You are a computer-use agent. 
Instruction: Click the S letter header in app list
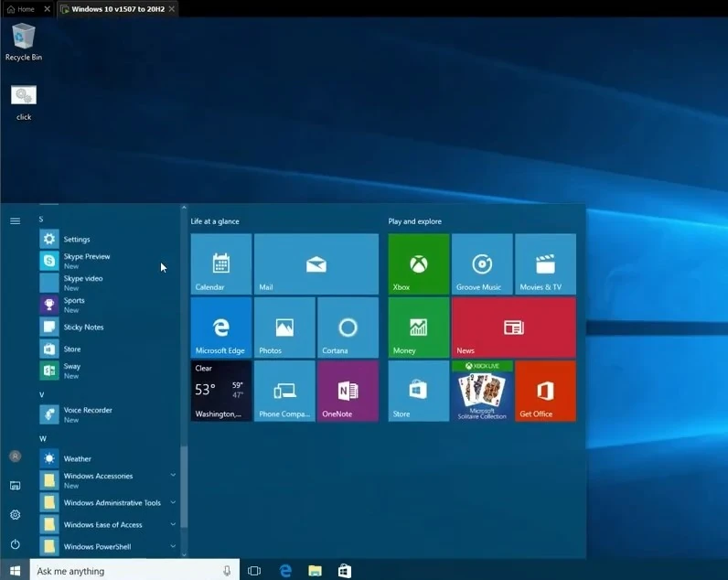click(41, 219)
